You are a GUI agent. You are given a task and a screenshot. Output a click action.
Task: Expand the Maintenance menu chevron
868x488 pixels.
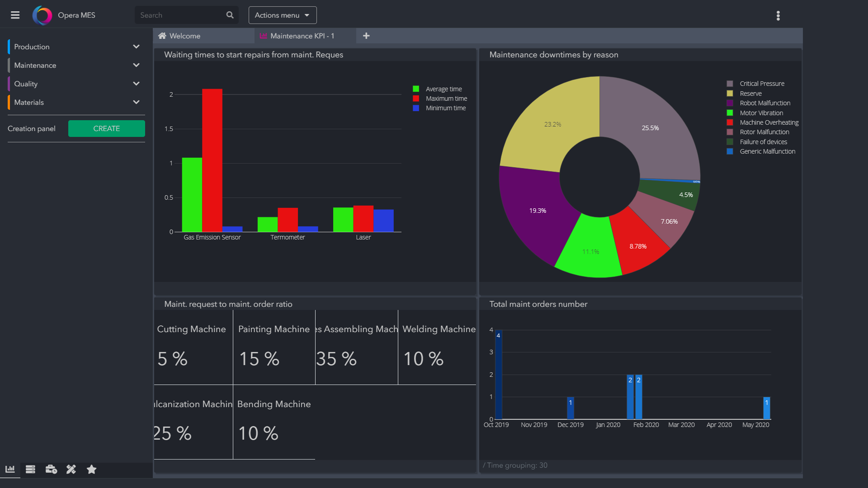(136, 65)
